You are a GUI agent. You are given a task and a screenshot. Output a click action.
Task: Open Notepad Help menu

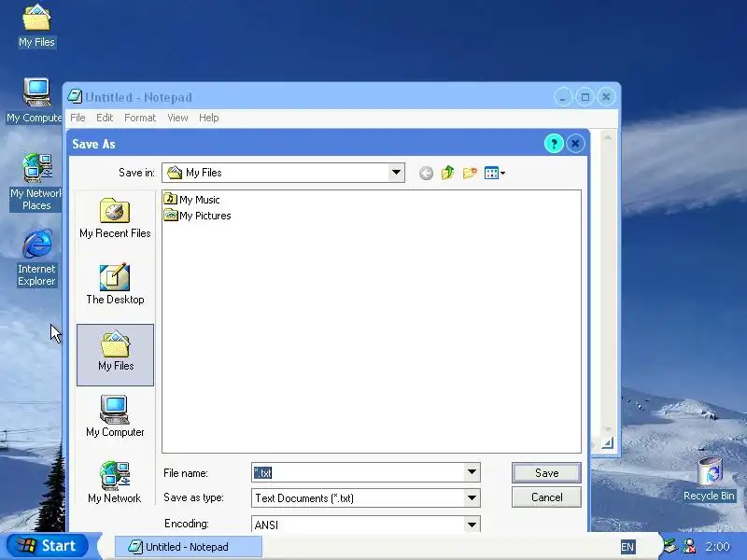(x=208, y=118)
